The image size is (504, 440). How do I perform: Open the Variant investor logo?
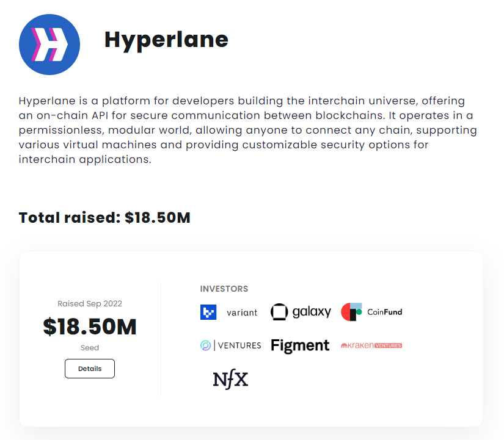click(229, 312)
